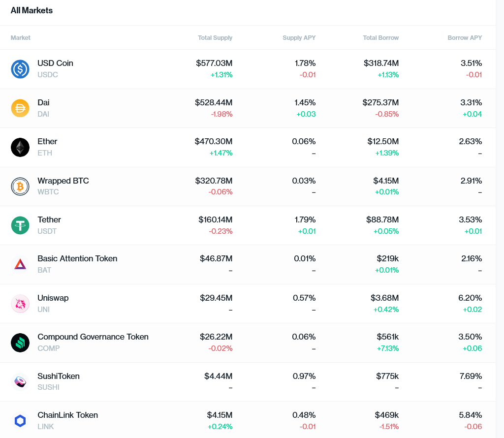The height and width of the screenshot is (438, 504).
Task: Click Tether supply APY 1.79%
Action: (305, 219)
